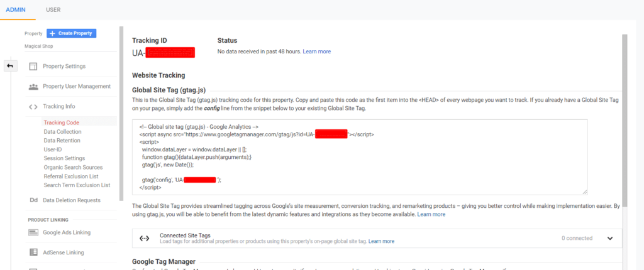Click the Property User Management people icon
The image size is (644, 270).
point(33,87)
